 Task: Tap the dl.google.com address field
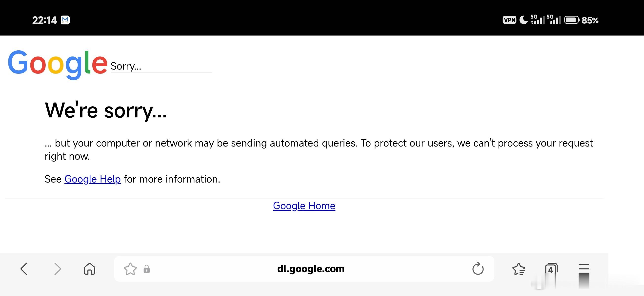tap(311, 269)
